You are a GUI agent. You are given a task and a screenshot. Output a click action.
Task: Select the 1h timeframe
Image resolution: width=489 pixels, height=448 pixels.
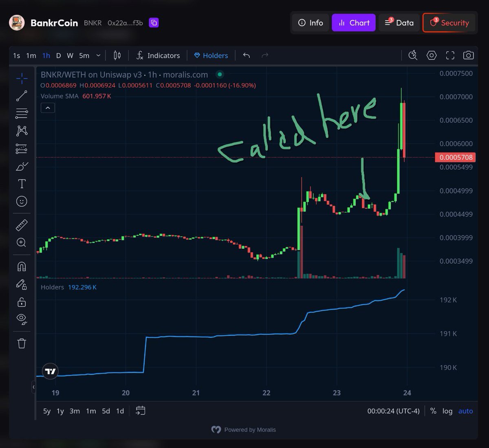coord(46,55)
